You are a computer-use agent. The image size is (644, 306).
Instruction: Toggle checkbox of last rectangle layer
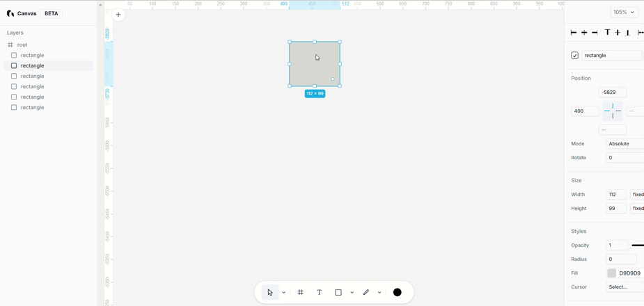pos(14,108)
